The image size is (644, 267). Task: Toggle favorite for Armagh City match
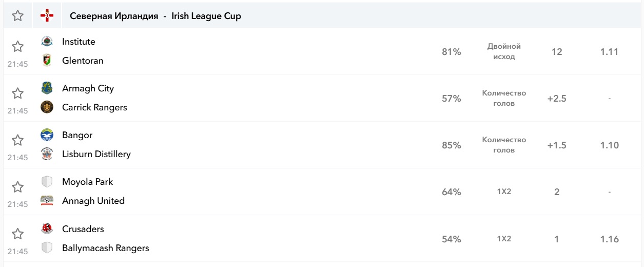pyautogui.click(x=18, y=93)
